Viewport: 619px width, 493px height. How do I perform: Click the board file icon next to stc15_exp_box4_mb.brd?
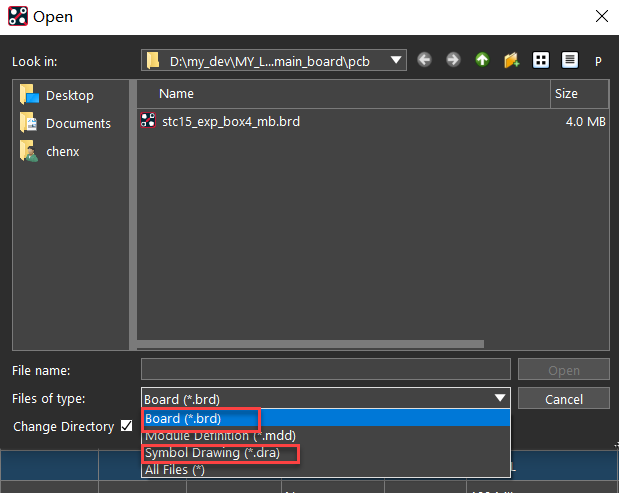148,121
